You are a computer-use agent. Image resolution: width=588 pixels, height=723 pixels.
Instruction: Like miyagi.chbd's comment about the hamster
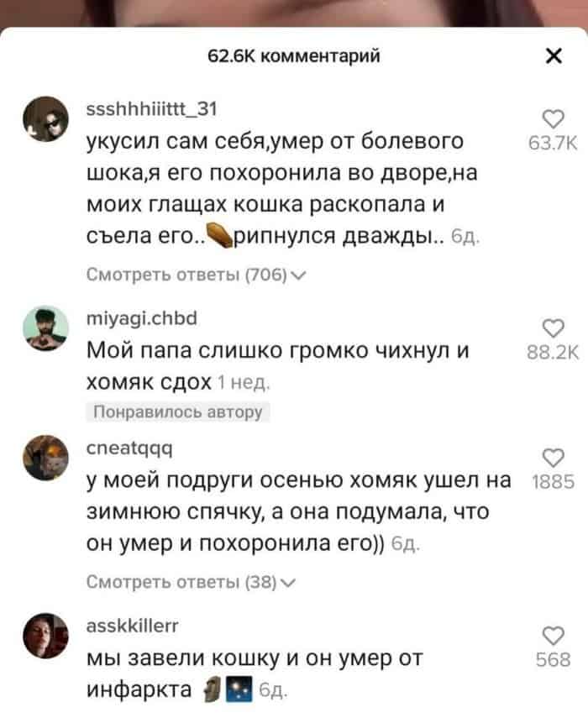[553, 329]
